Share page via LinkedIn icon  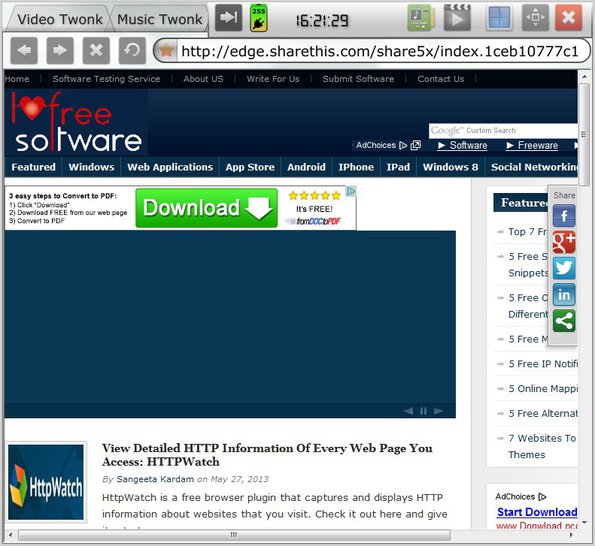pos(564,294)
